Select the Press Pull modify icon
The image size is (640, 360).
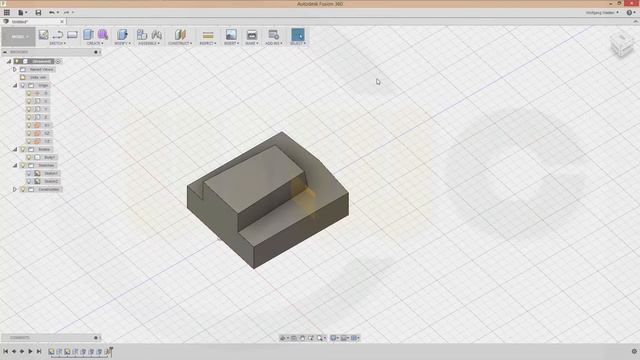tap(122, 35)
